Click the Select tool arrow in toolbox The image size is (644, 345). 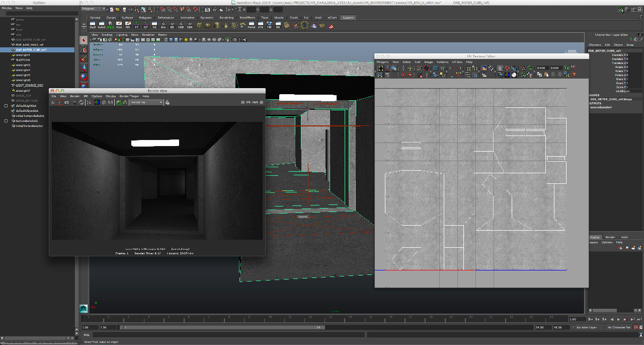click(x=84, y=40)
